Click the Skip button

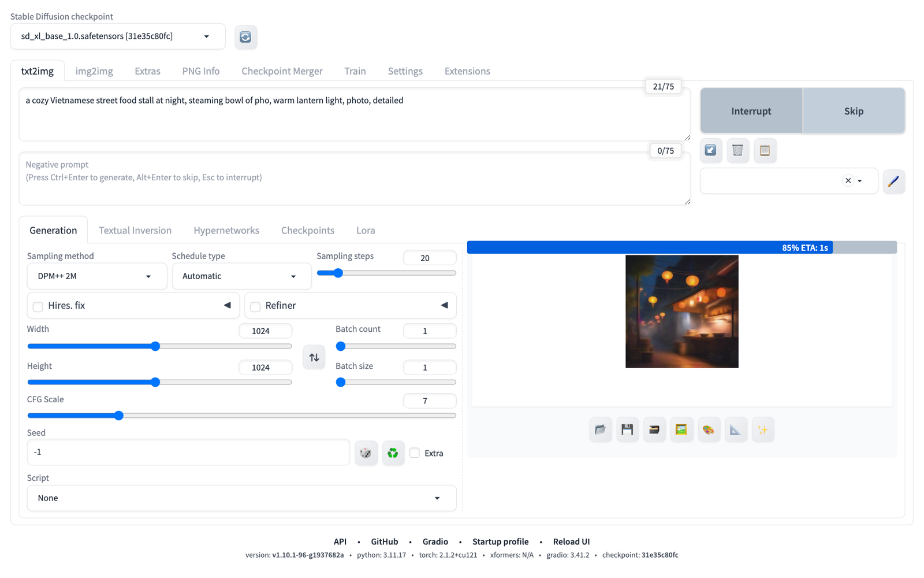coord(854,111)
